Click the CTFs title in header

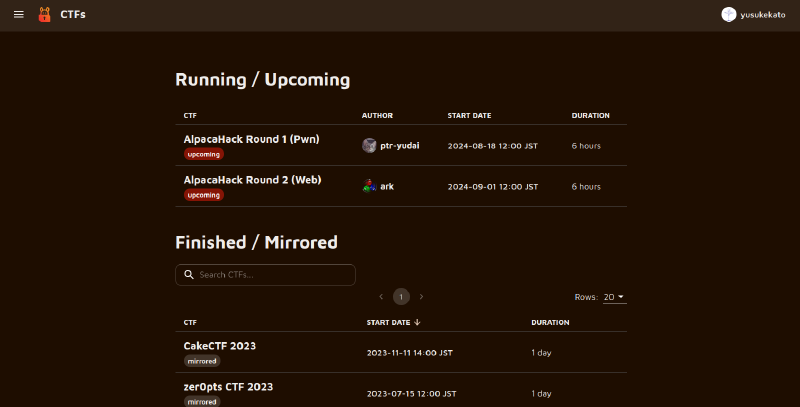tap(73, 15)
